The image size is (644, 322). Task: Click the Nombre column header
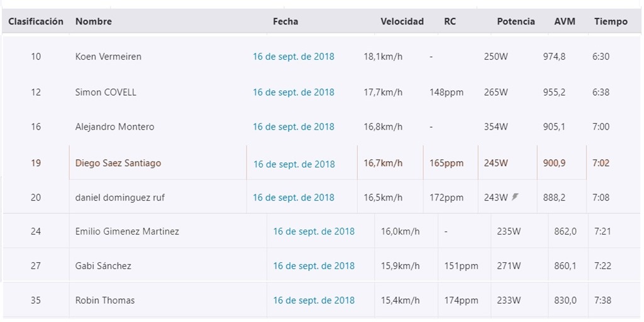(94, 21)
